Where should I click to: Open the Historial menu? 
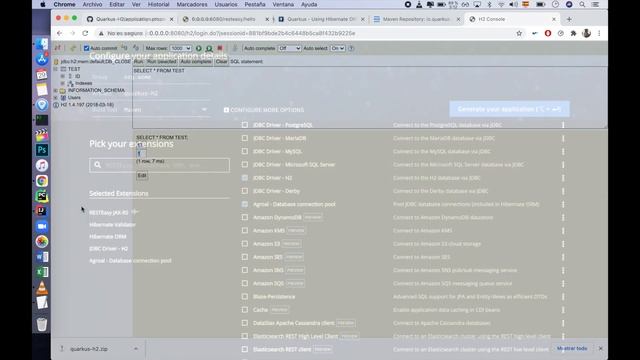[x=158, y=4]
